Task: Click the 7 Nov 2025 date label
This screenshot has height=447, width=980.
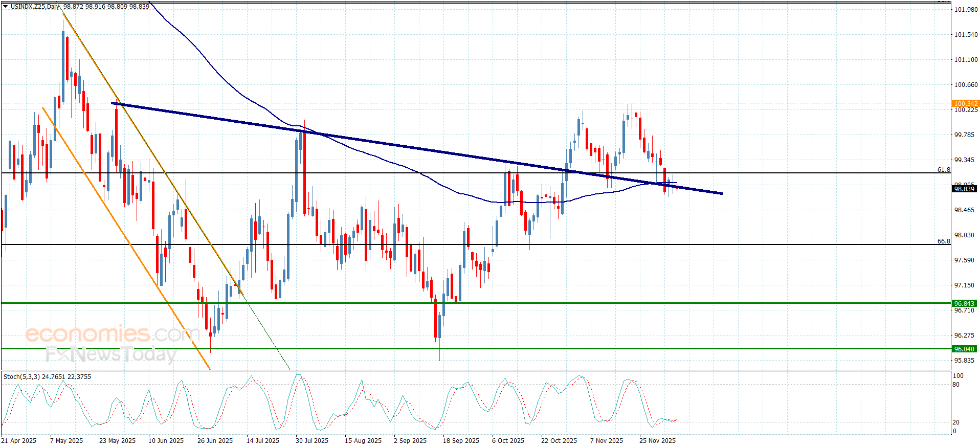Action: pos(606,441)
